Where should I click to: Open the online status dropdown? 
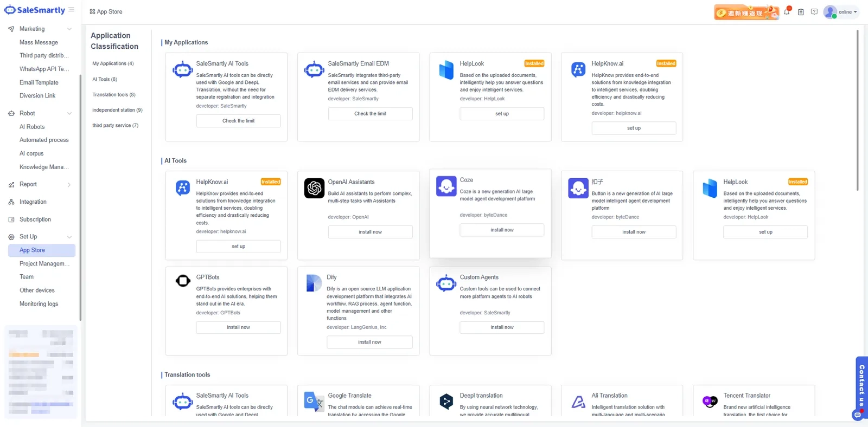848,12
